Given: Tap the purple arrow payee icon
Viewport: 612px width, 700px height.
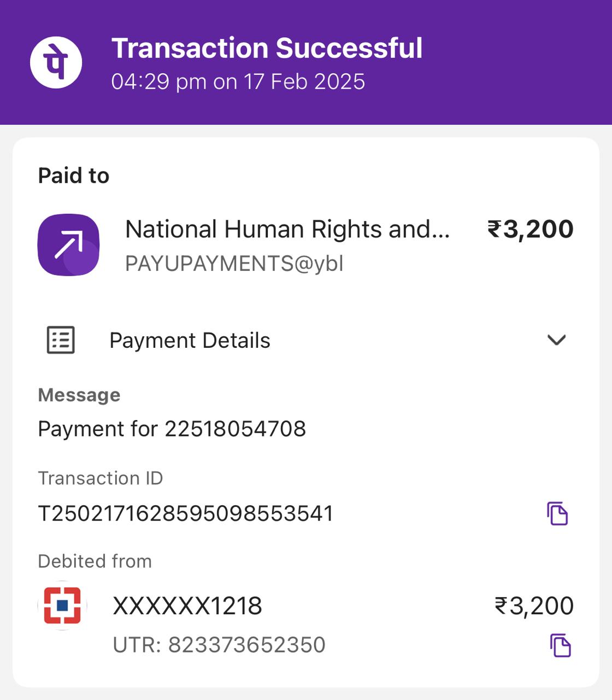Looking at the screenshot, I should tap(68, 244).
